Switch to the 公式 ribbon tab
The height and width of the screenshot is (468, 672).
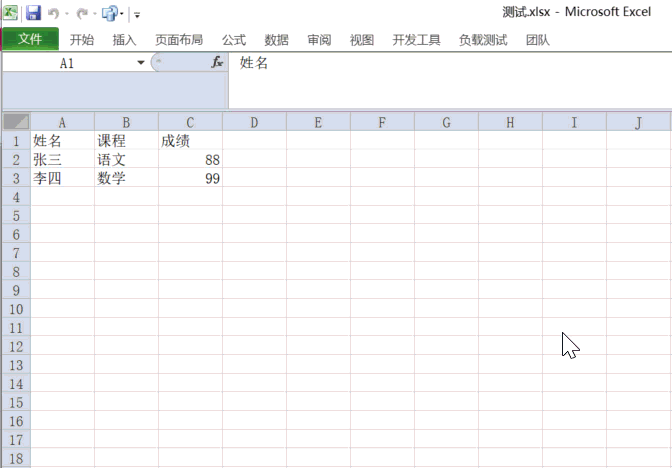click(234, 40)
